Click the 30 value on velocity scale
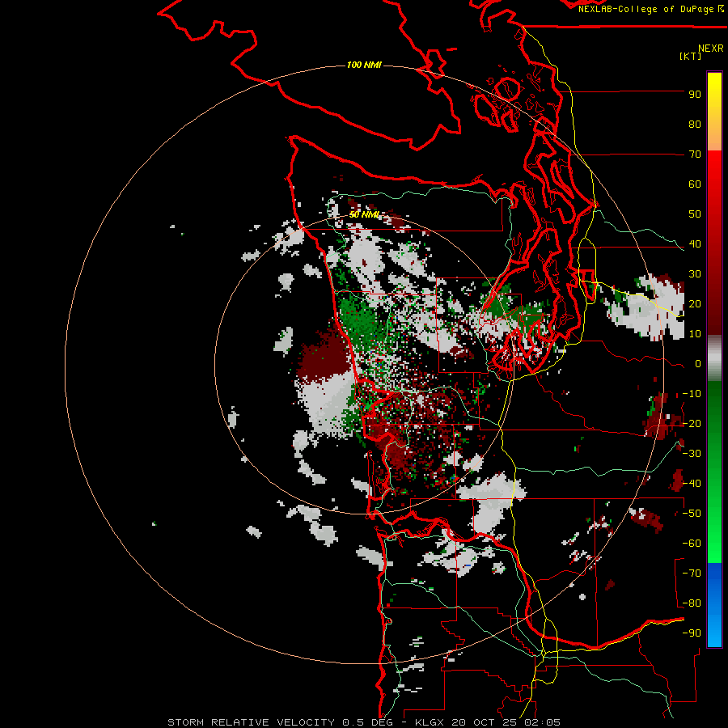This screenshot has height=728, width=728. click(x=695, y=274)
